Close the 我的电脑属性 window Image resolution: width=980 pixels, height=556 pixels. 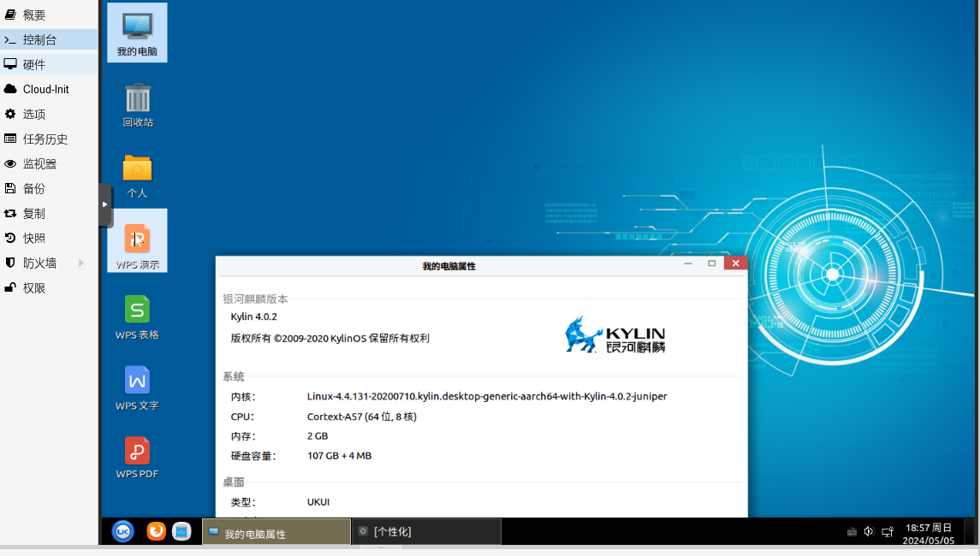[735, 263]
